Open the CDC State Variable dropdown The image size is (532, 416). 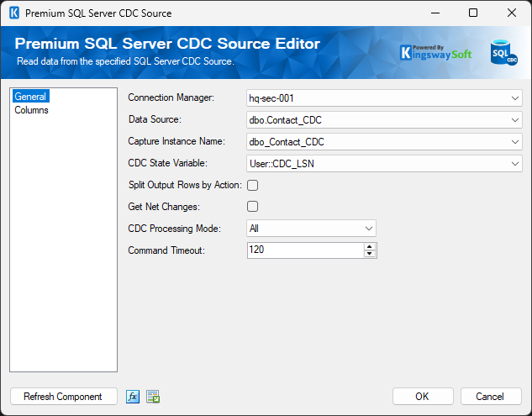coord(384,164)
